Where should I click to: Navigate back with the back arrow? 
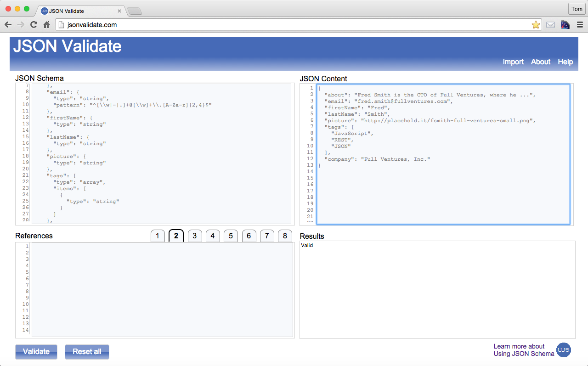8,24
